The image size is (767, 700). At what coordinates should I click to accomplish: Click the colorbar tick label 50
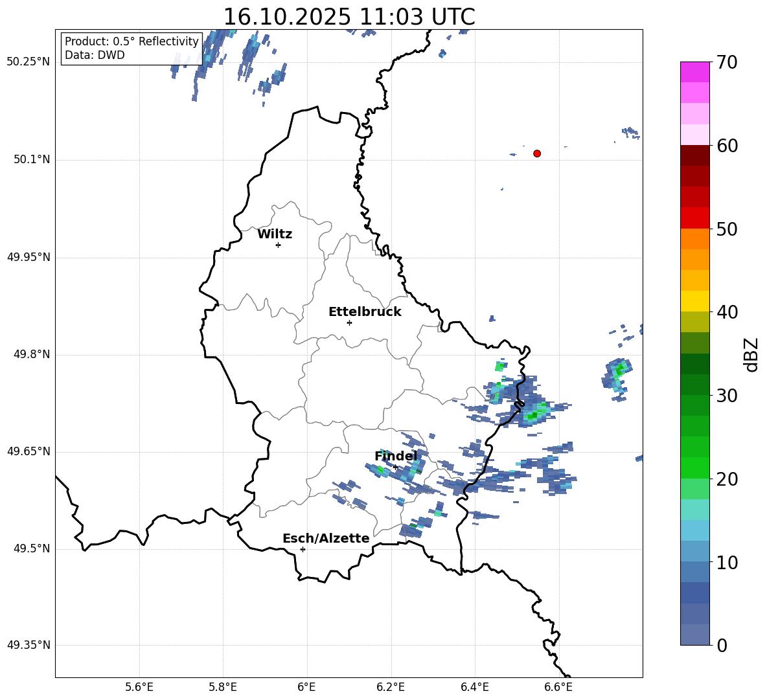(727, 229)
